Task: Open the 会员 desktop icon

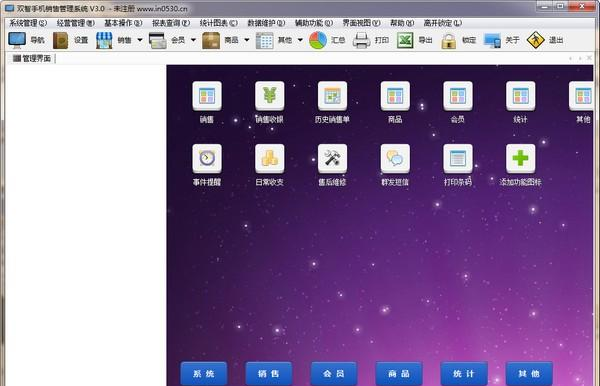Action: click(x=458, y=96)
